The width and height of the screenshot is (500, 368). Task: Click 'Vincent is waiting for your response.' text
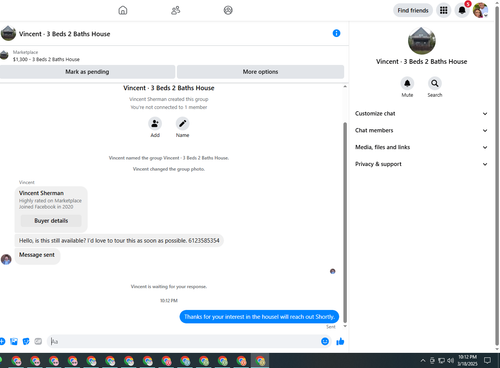coord(169,286)
